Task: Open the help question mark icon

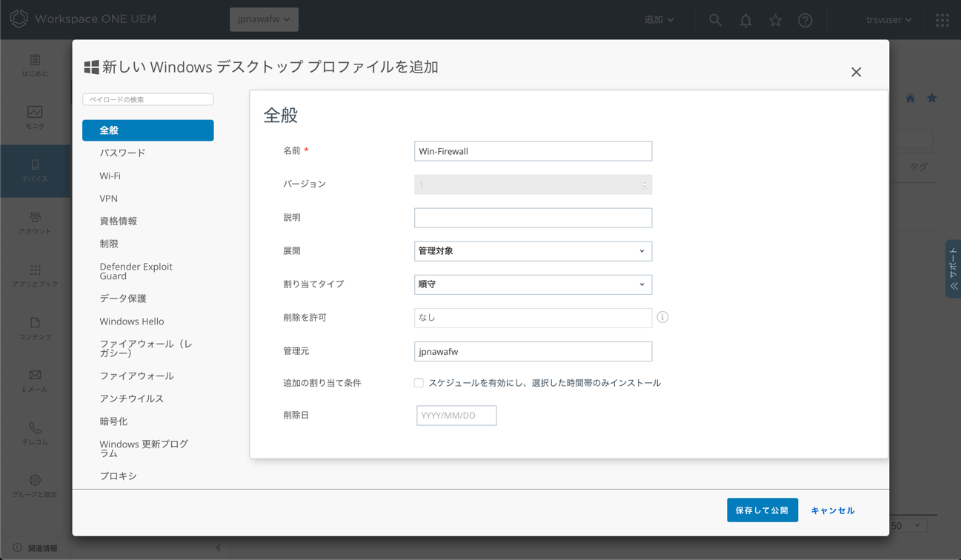Action: point(805,20)
